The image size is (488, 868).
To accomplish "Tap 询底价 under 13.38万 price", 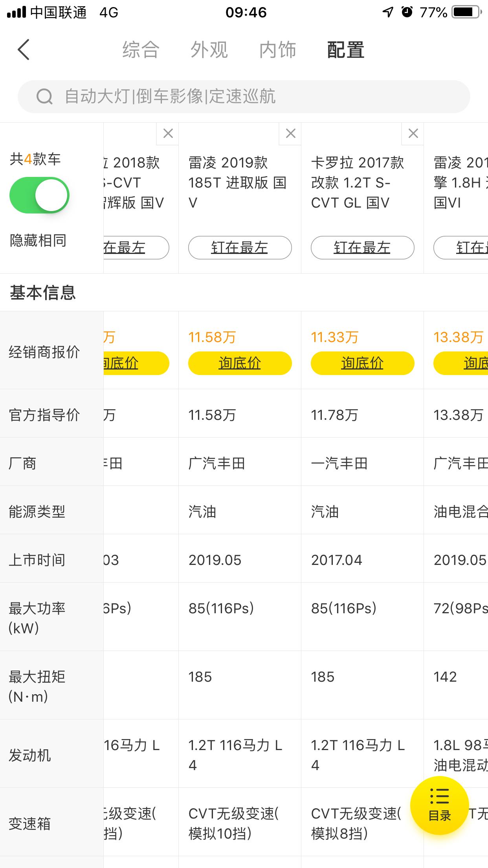I will pyautogui.click(x=460, y=363).
